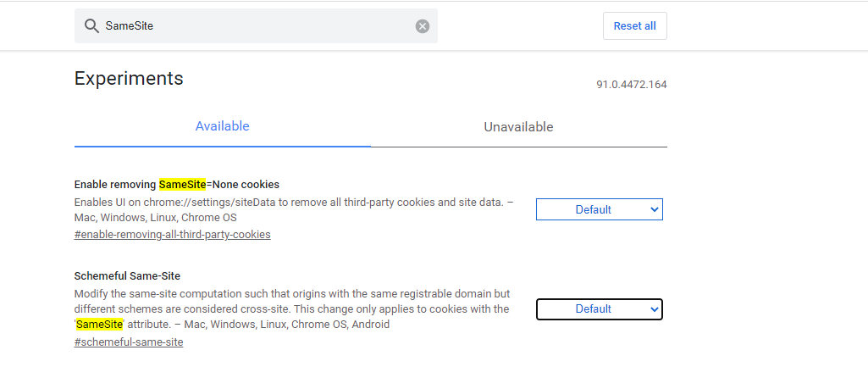The height and width of the screenshot is (389, 868).
Task: Click the chevron arrow on the first Default dropdown
Action: click(x=654, y=209)
